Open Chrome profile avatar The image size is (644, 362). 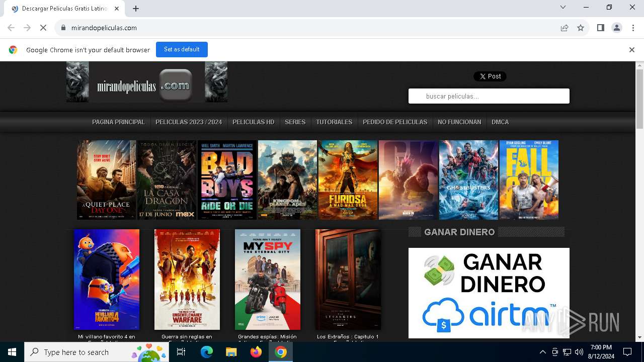616,28
